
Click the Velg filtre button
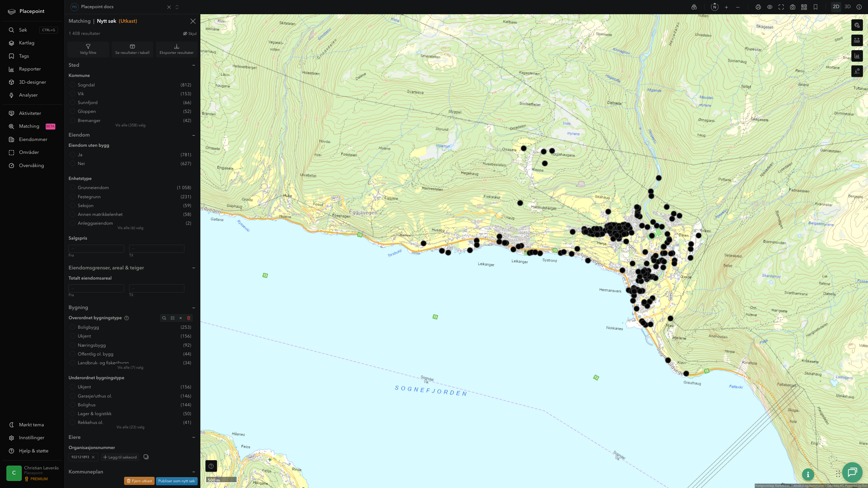[x=88, y=49]
